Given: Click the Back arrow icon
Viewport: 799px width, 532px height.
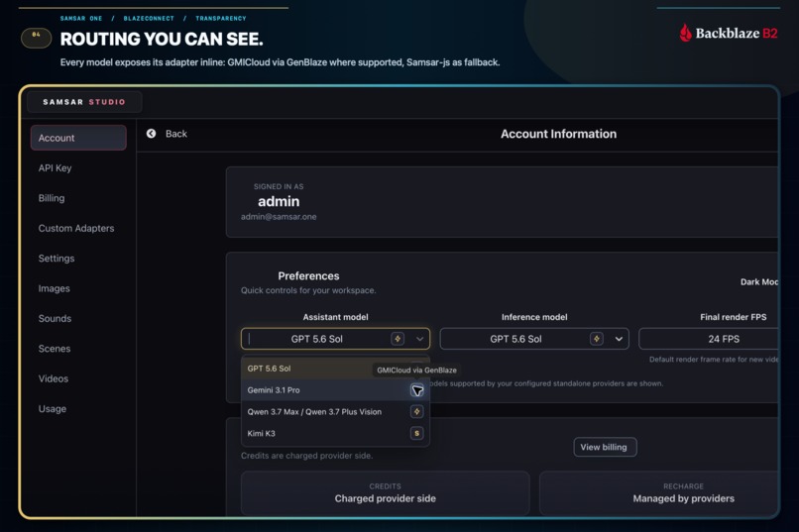Looking at the screenshot, I should (x=151, y=134).
